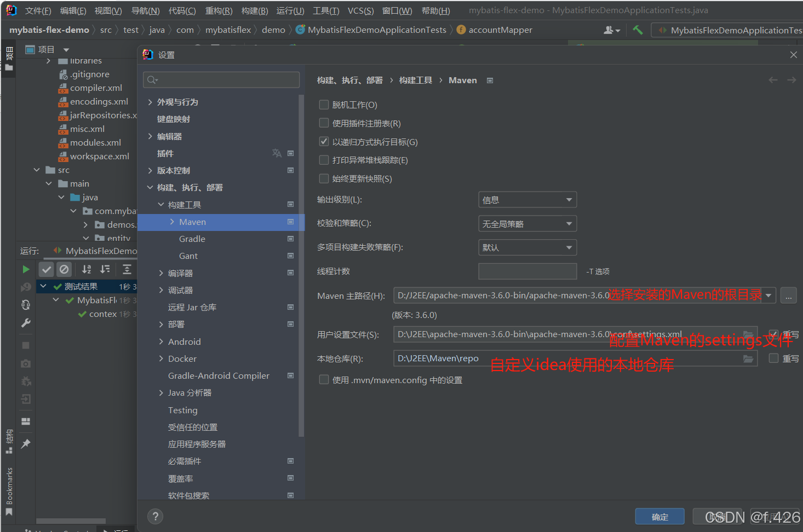Viewport: 803px width, 532px height.
Task: Click the layout restore icon in run sidebar
Action: [x=26, y=421]
